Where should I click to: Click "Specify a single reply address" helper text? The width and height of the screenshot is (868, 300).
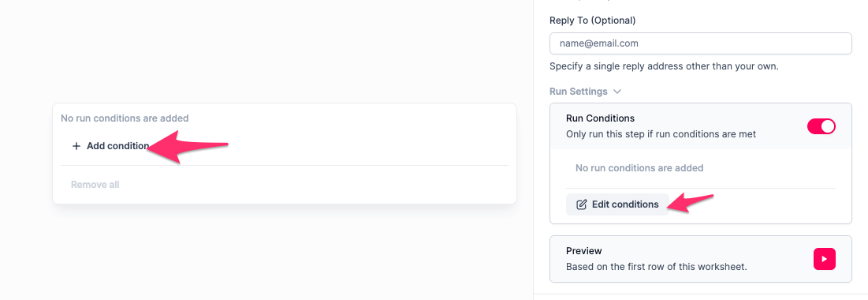point(664,66)
